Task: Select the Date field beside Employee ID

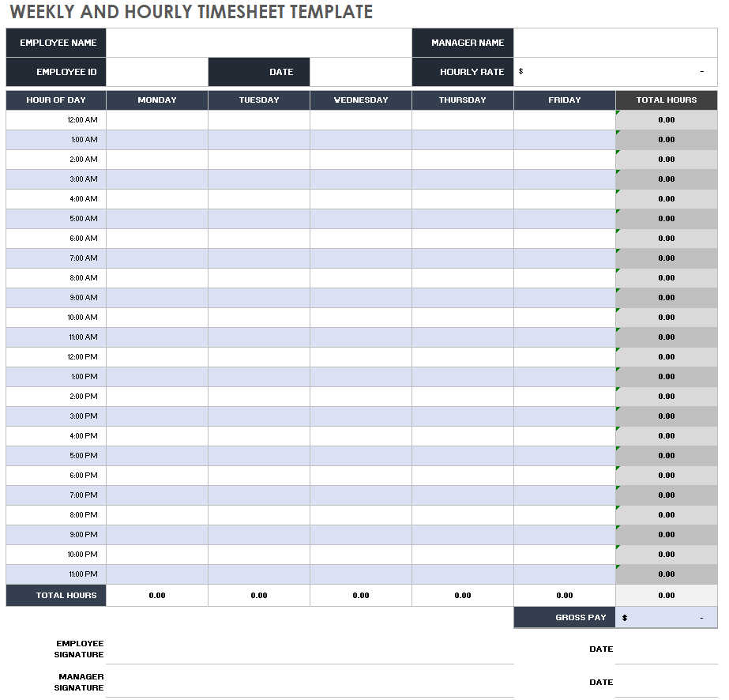Action: tap(361, 72)
